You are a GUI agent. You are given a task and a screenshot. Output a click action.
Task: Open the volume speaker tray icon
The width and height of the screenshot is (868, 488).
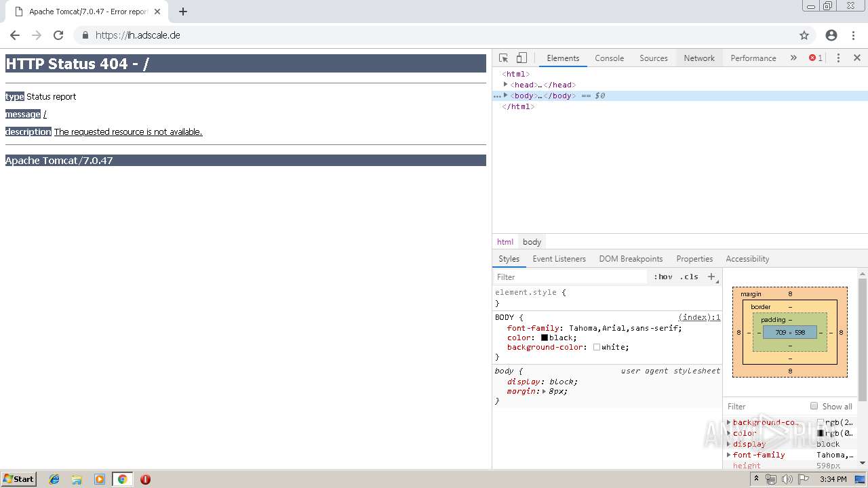click(x=787, y=479)
